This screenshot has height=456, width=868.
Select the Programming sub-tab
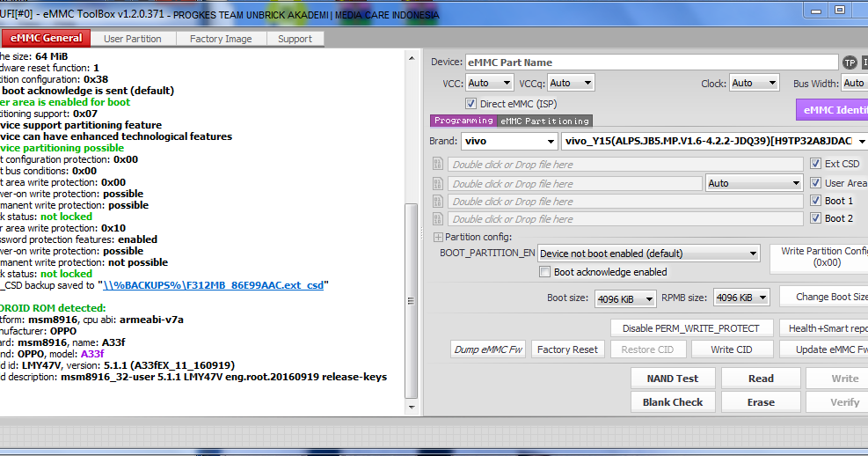click(463, 121)
